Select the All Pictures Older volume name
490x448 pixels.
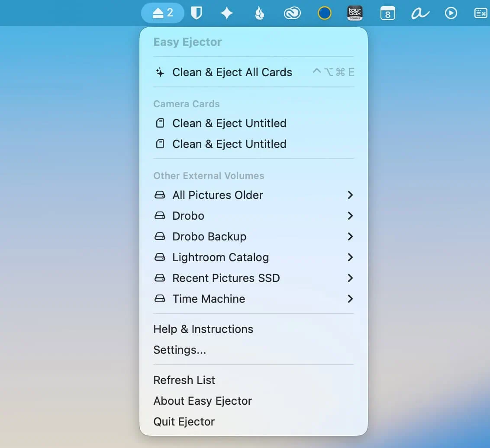[x=218, y=195]
